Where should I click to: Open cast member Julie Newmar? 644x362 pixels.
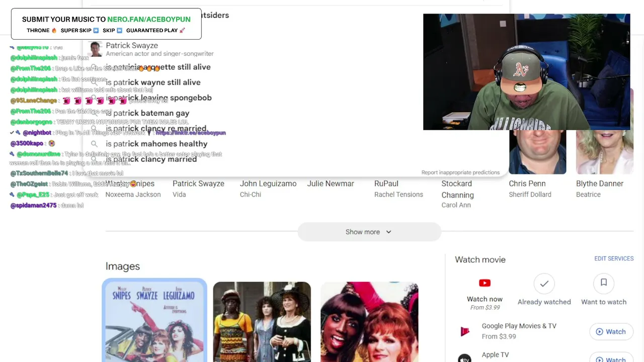331,184
